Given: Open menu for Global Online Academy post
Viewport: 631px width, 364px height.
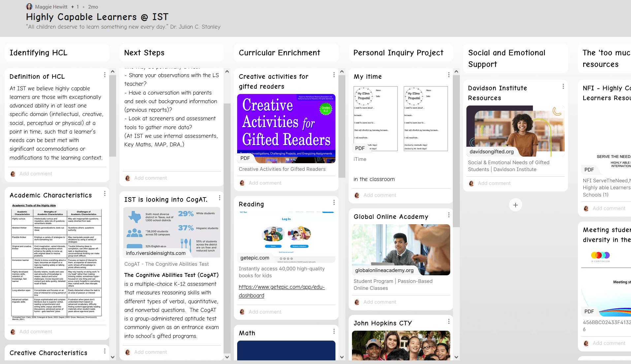Looking at the screenshot, I should [449, 215].
